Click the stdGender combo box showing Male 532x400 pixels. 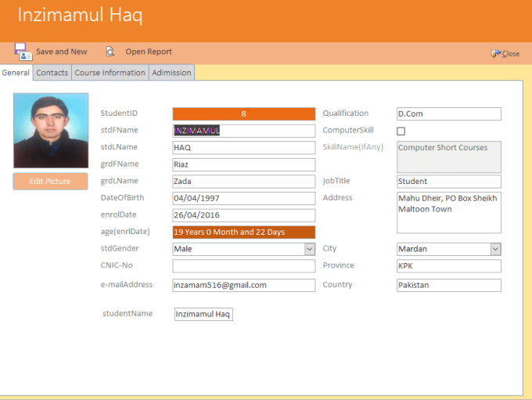[243, 249]
